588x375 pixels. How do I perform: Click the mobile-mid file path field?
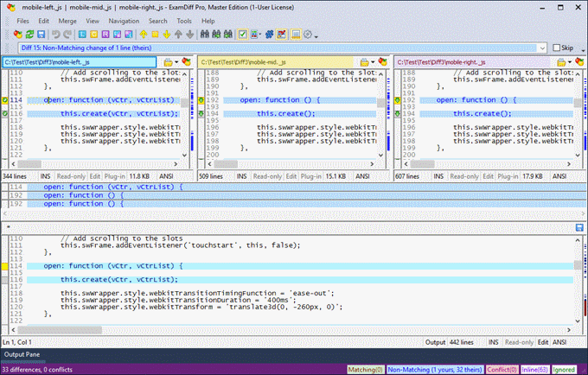[275, 62]
